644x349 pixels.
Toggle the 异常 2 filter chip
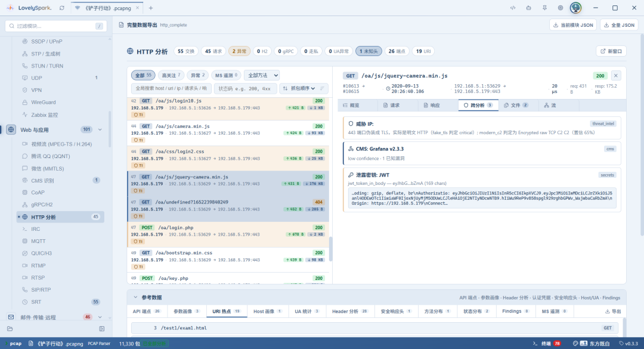click(197, 75)
